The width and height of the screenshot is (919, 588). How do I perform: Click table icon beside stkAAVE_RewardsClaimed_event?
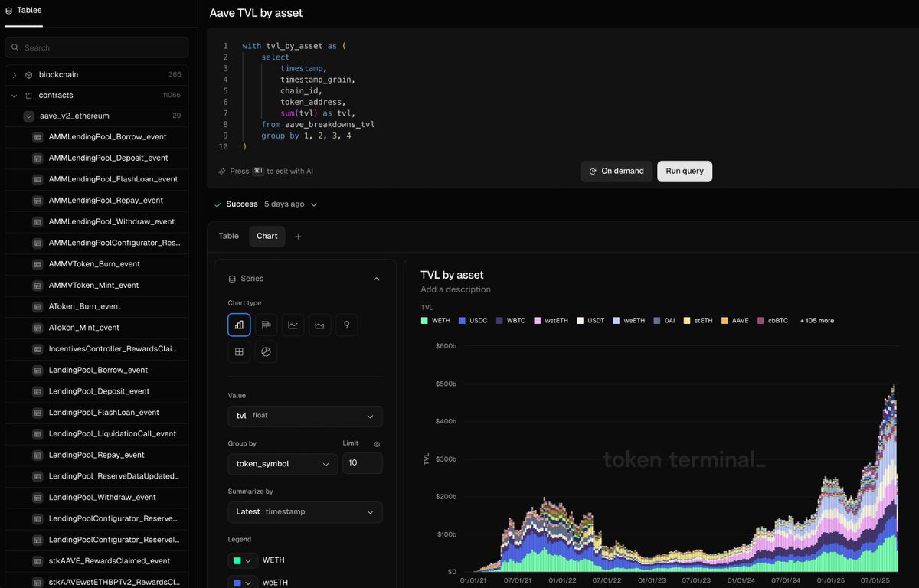38,561
